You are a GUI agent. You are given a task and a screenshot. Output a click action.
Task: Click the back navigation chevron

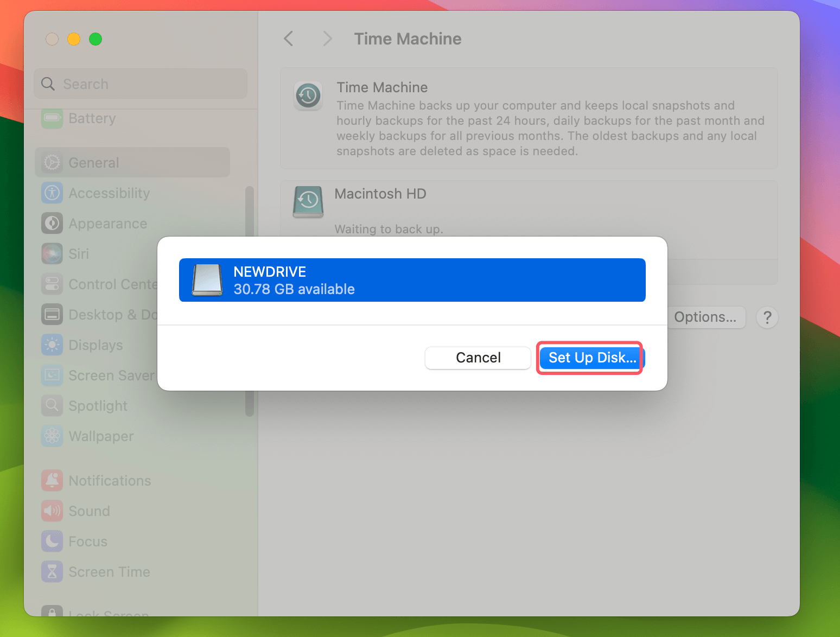pos(288,39)
